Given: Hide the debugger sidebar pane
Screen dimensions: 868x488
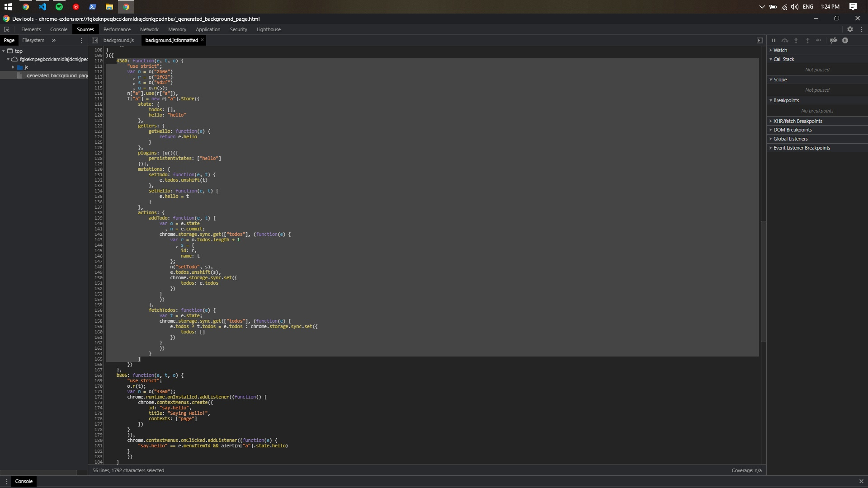Looking at the screenshot, I should (760, 40).
